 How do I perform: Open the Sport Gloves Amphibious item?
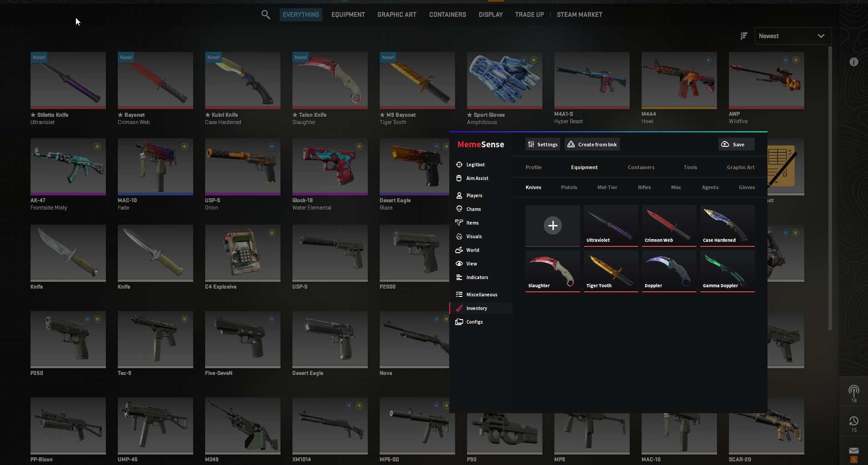point(505,80)
